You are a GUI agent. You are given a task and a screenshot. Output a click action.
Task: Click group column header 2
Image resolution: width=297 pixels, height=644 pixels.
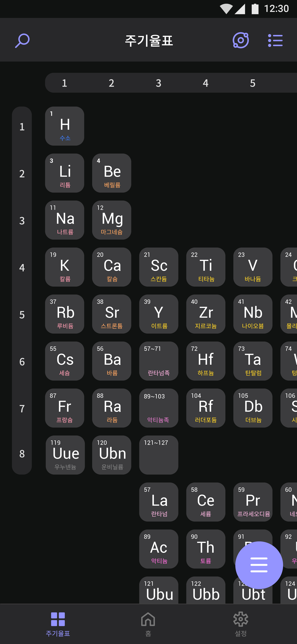[112, 83]
